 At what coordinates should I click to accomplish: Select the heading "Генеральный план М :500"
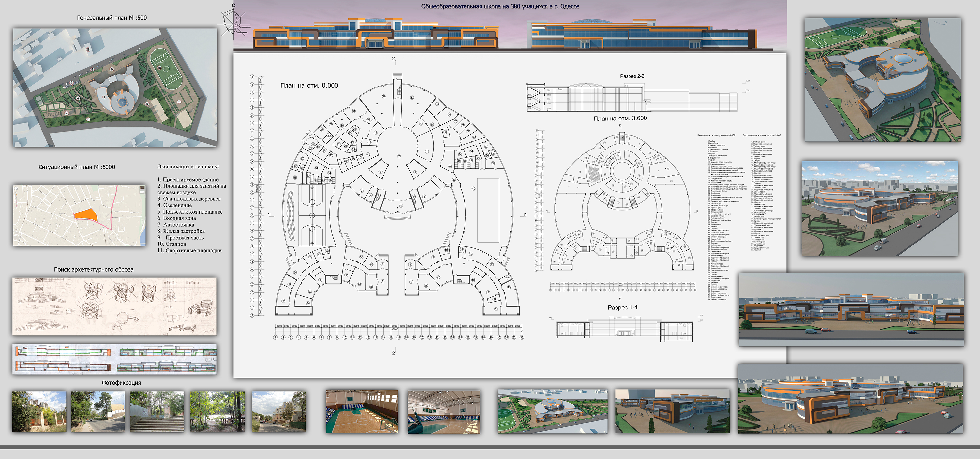coord(112,18)
